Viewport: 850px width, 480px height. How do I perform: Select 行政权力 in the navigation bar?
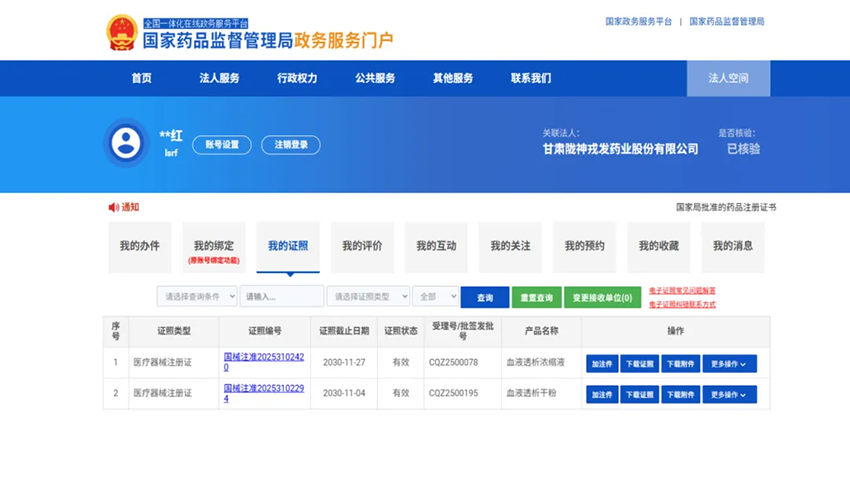point(297,79)
